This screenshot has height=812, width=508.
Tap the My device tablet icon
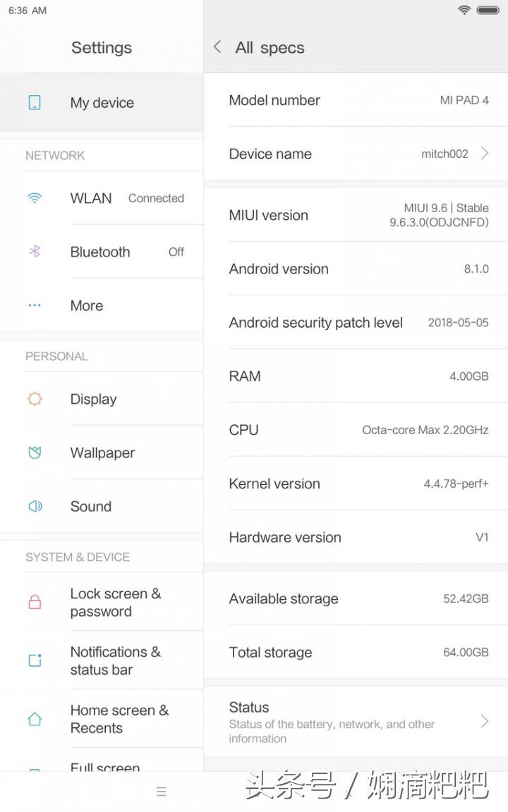click(35, 103)
